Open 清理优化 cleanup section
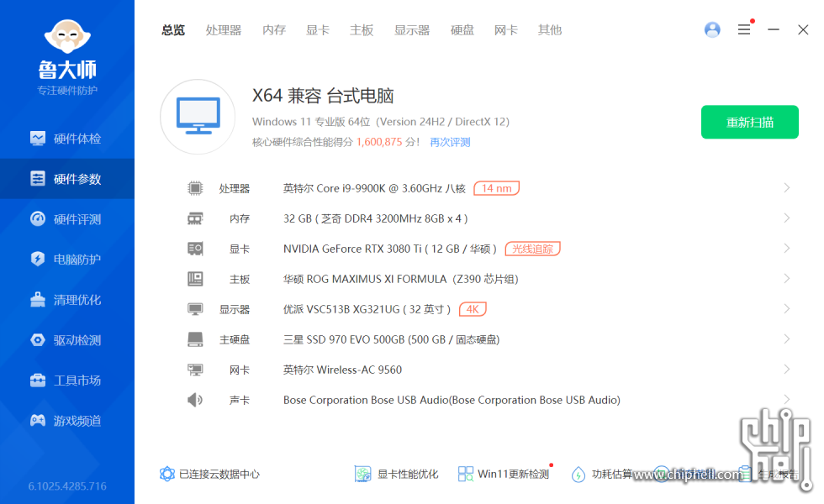 tap(66, 300)
